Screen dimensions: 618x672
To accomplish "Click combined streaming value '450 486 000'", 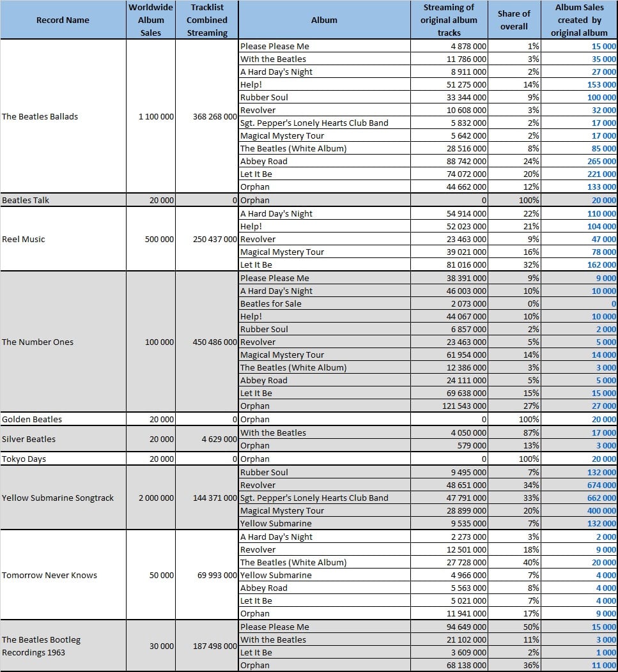I will click(x=215, y=342).
